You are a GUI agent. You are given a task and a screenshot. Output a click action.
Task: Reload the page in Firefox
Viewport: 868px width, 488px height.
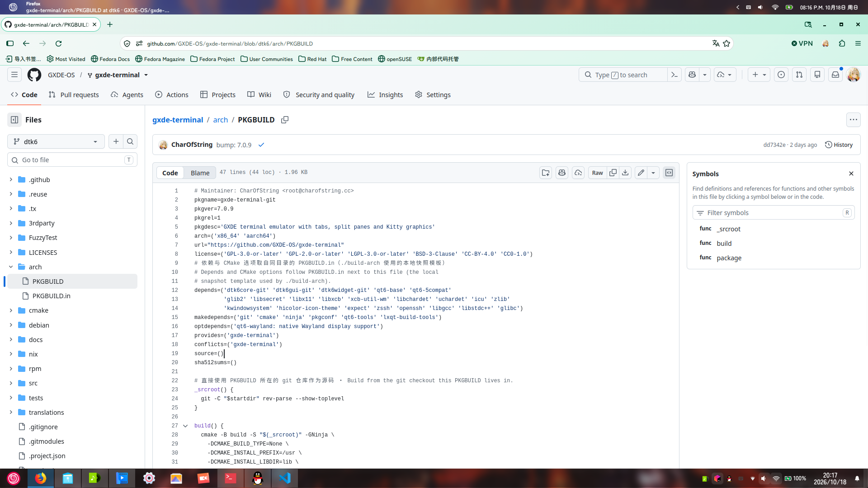coord(58,43)
